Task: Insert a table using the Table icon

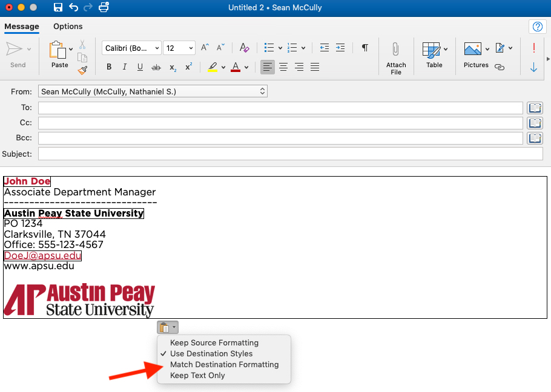Action: [431, 50]
